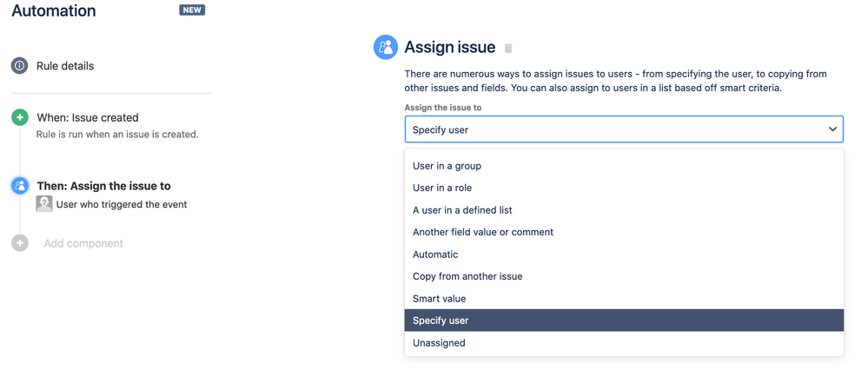Select the 'Automatic' assignment option
The height and width of the screenshot is (377, 868).
[435, 255]
